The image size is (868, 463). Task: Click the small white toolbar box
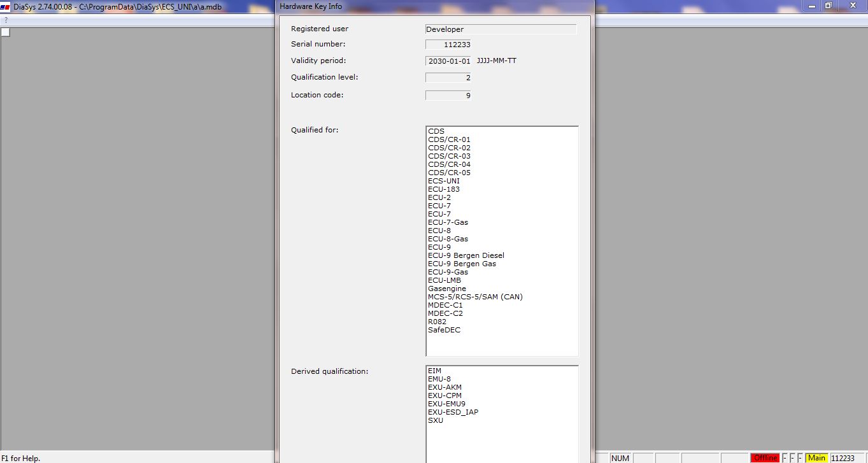pyautogui.click(x=5, y=32)
